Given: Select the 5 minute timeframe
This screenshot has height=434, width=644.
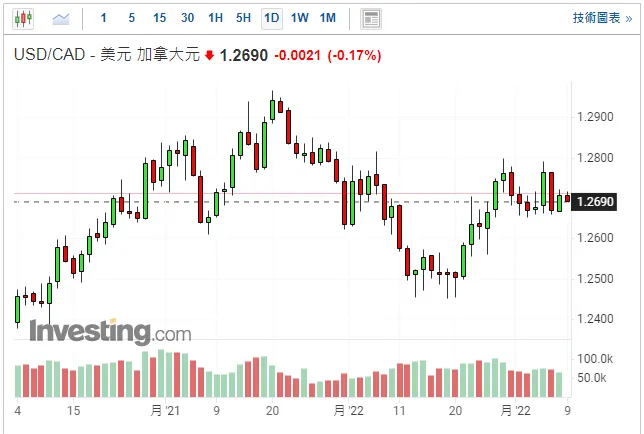Looking at the screenshot, I should click(131, 18).
